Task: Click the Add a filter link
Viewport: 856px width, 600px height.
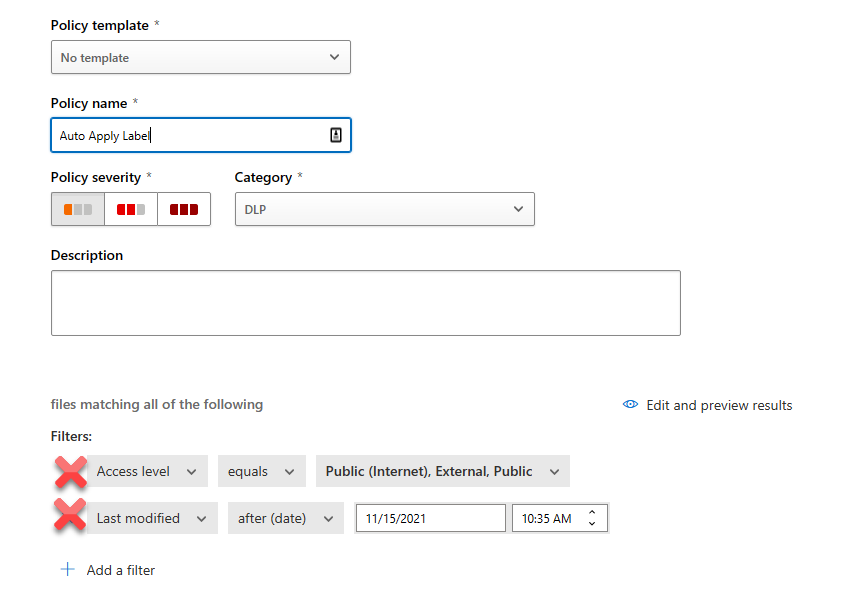Action: [121, 570]
